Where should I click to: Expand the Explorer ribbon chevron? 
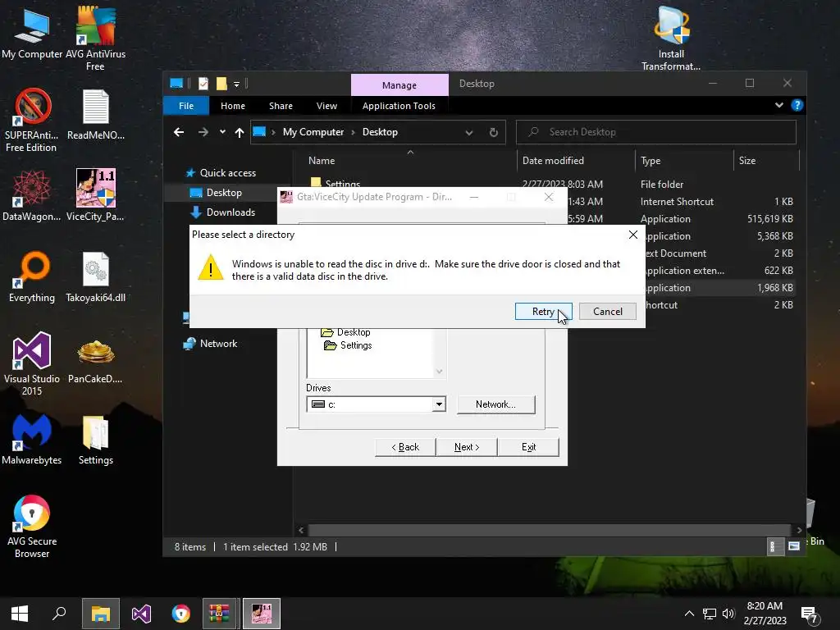pos(779,105)
